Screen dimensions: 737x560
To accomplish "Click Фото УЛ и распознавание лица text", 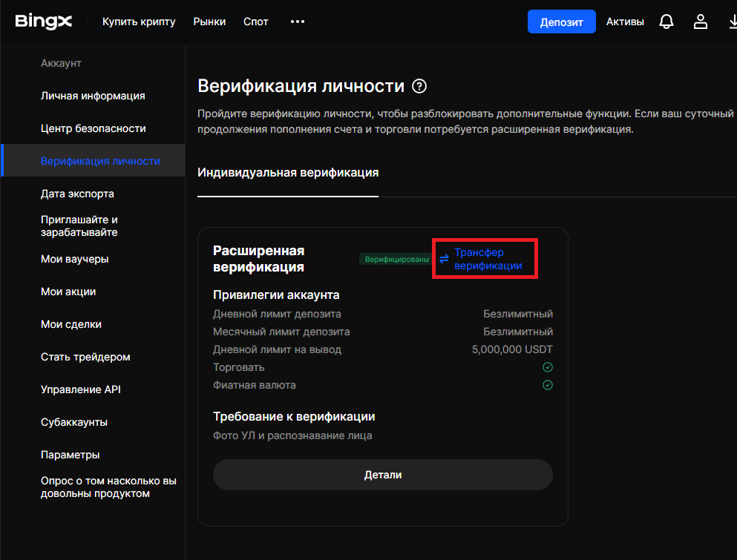I will coord(292,435).
